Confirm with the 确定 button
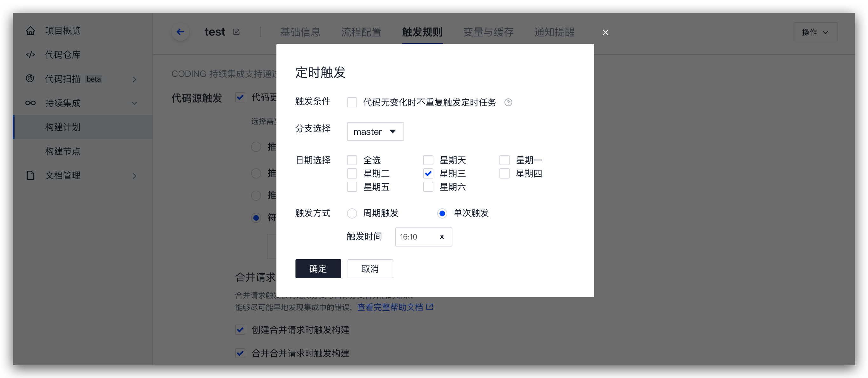 point(318,268)
